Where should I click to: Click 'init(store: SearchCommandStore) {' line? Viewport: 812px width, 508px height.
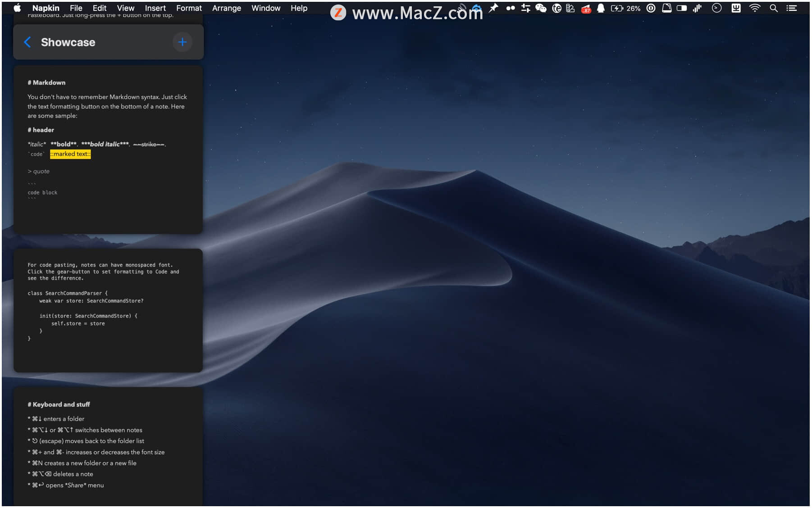(x=88, y=316)
